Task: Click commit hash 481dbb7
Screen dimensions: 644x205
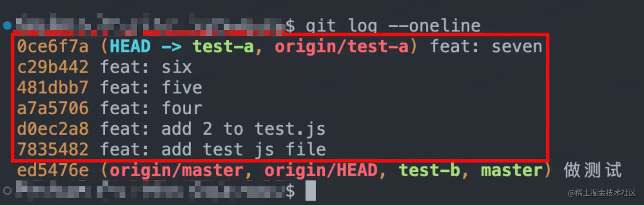Action: coord(53,87)
